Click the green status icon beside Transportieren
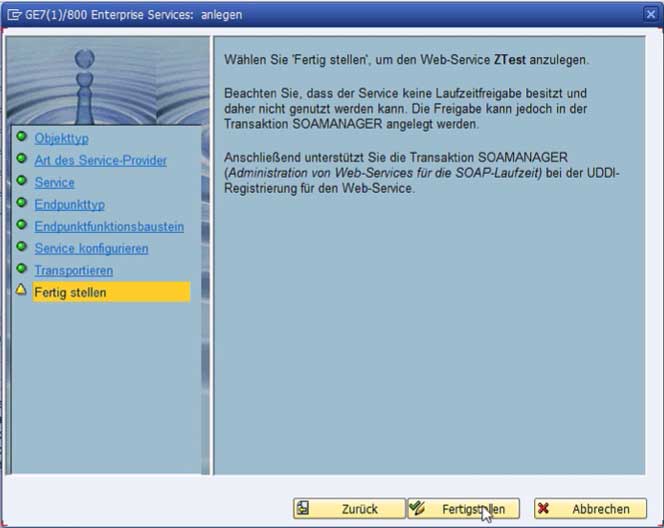664x528 pixels. pyautogui.click(x=21, y=269)
